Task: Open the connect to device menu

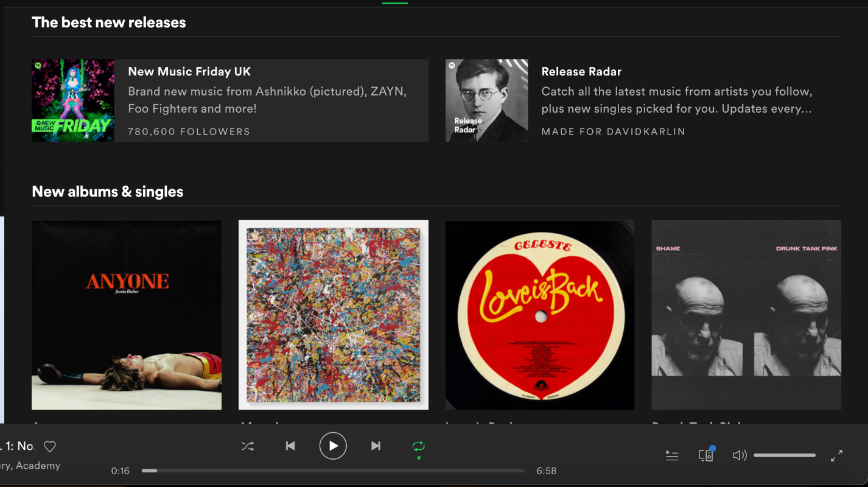Action: (705, 455)
